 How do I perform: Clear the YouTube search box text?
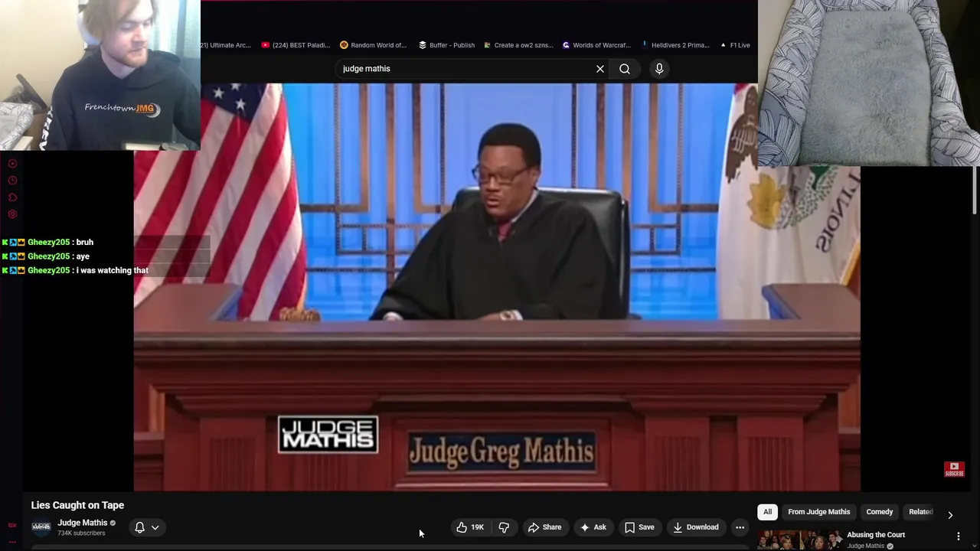point(600,69)
